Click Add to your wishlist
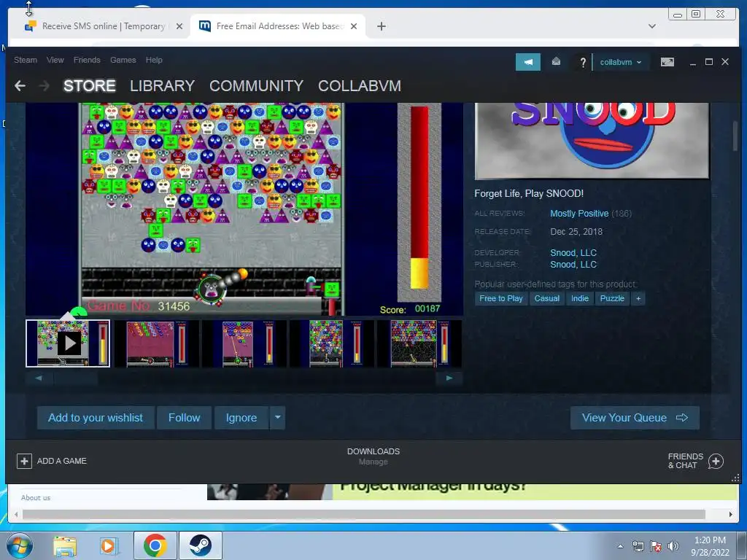The height and width of the screenshot is (560, 747). pos(96,418)
